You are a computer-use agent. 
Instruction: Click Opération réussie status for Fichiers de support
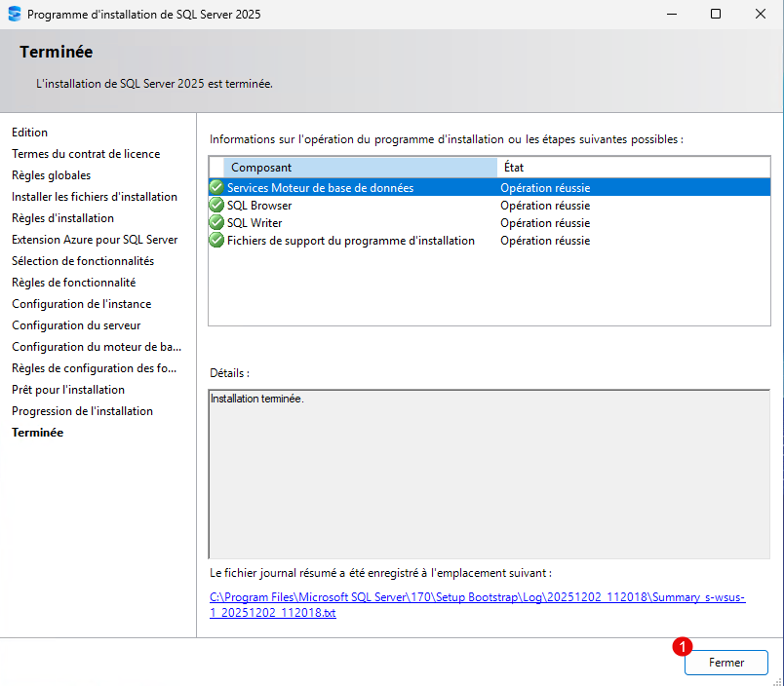pyautogui.click(x=545, y=241)
